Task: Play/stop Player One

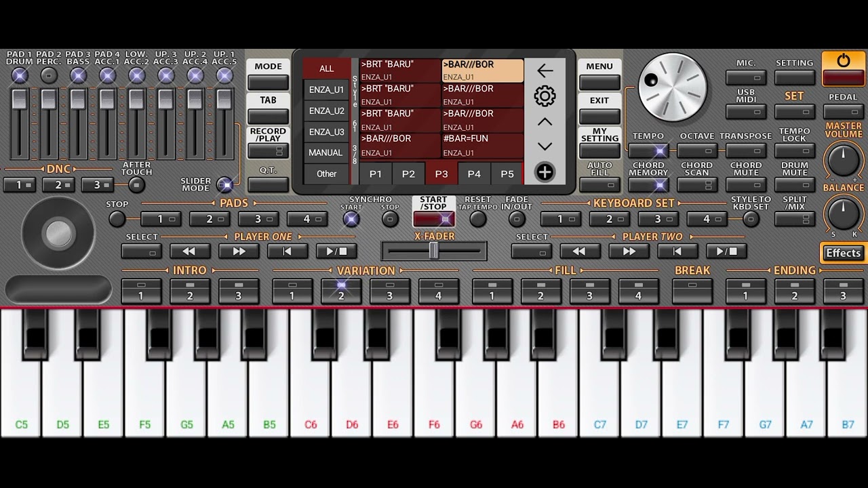Action: (336, 251)
